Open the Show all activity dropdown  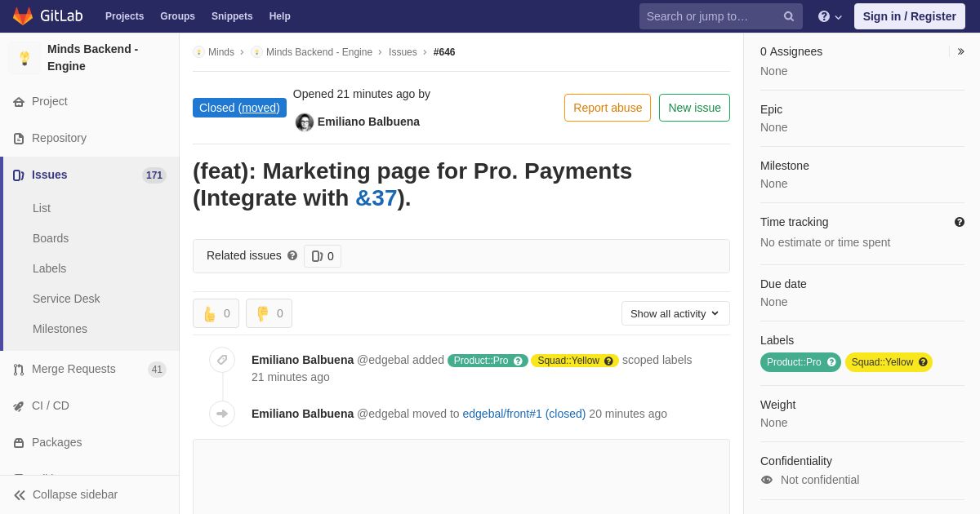tap(675, 313)
